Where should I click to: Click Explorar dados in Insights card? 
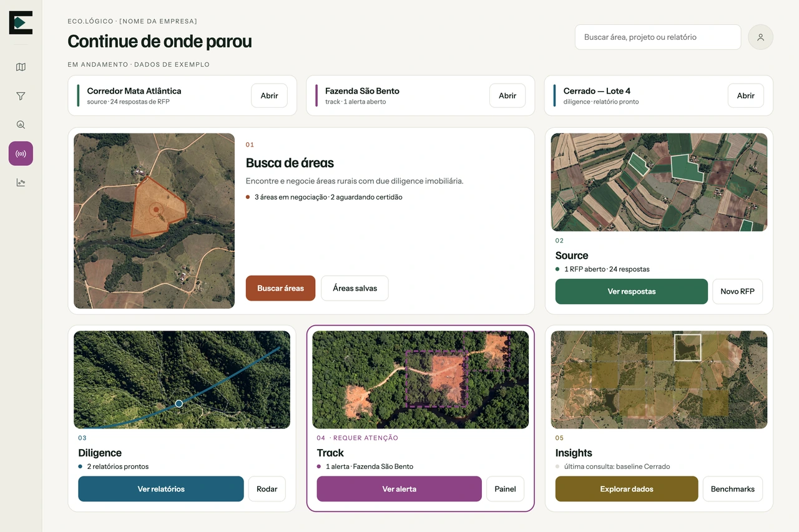(627, 489)
